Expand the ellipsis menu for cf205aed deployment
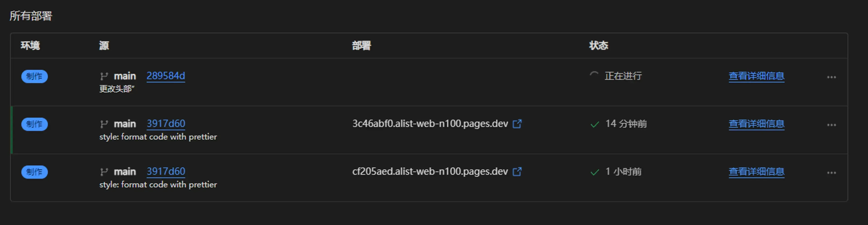 pos(831,173)
